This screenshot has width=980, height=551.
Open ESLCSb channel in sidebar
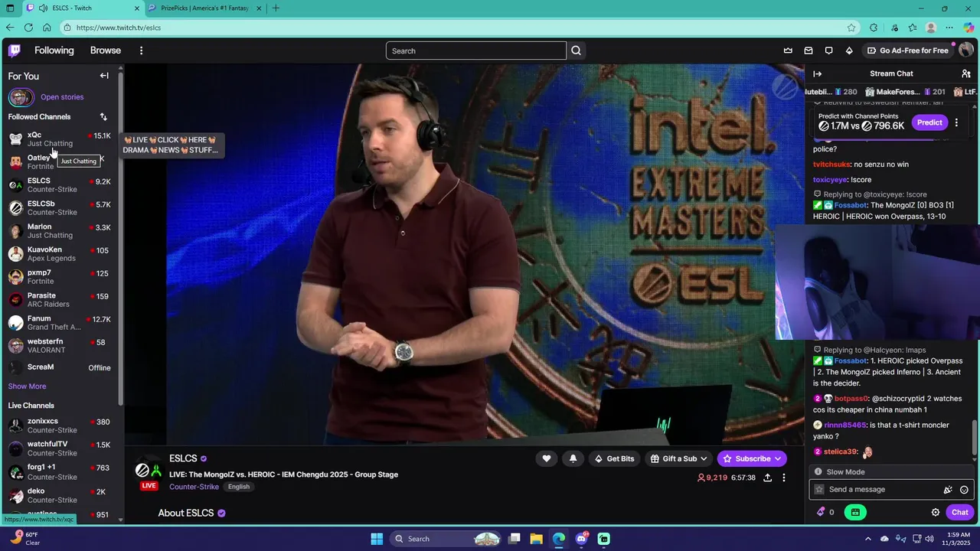click(60, 207)
